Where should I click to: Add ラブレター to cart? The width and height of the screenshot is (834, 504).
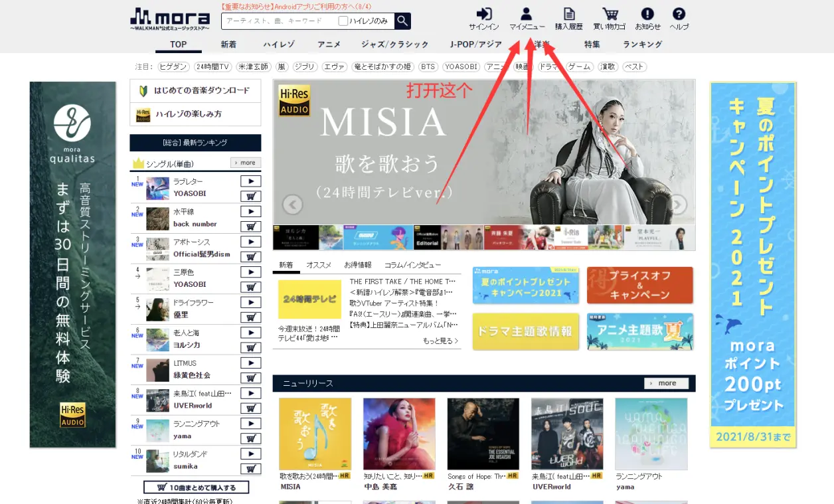pyautogui.click(x=250, y=196)
